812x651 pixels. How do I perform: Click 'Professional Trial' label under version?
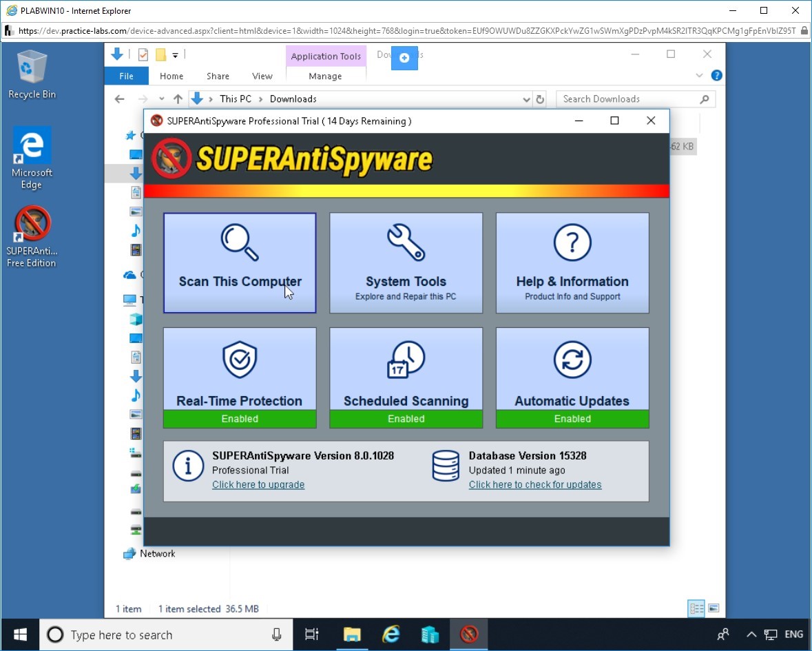point(251,471)
